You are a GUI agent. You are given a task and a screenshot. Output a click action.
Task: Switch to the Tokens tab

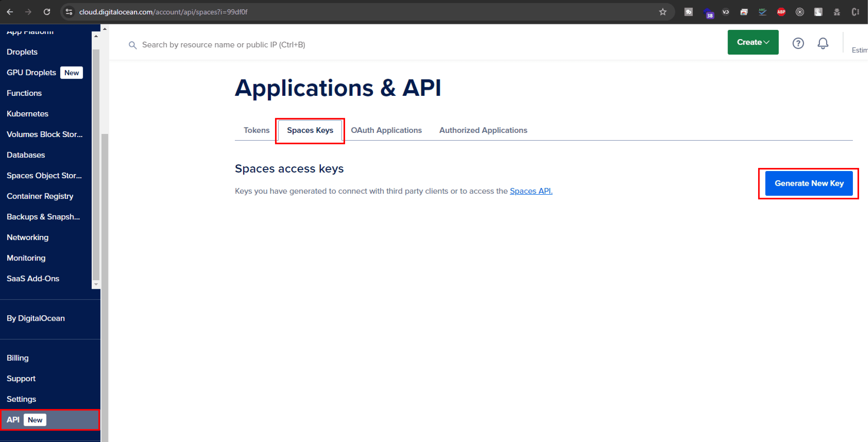click(256, 130)
